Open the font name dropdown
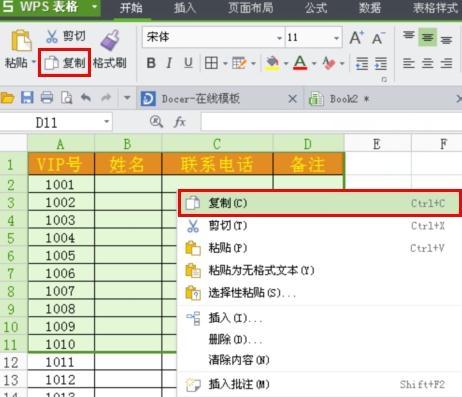 (279, 38)
